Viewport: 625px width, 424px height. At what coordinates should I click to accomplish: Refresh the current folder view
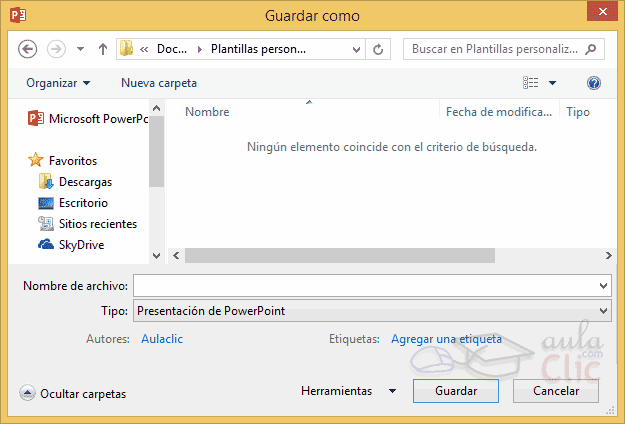(378, 49)
